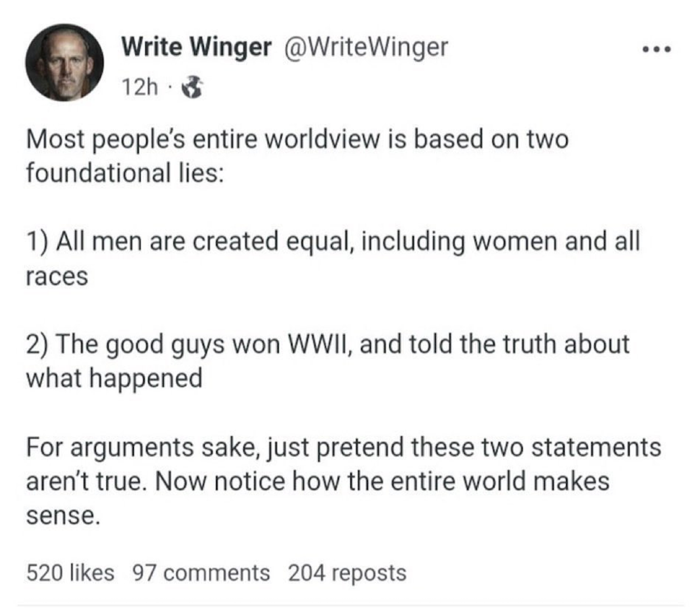View the 520 likes list

pyautogui.click(x=70, y=573)
